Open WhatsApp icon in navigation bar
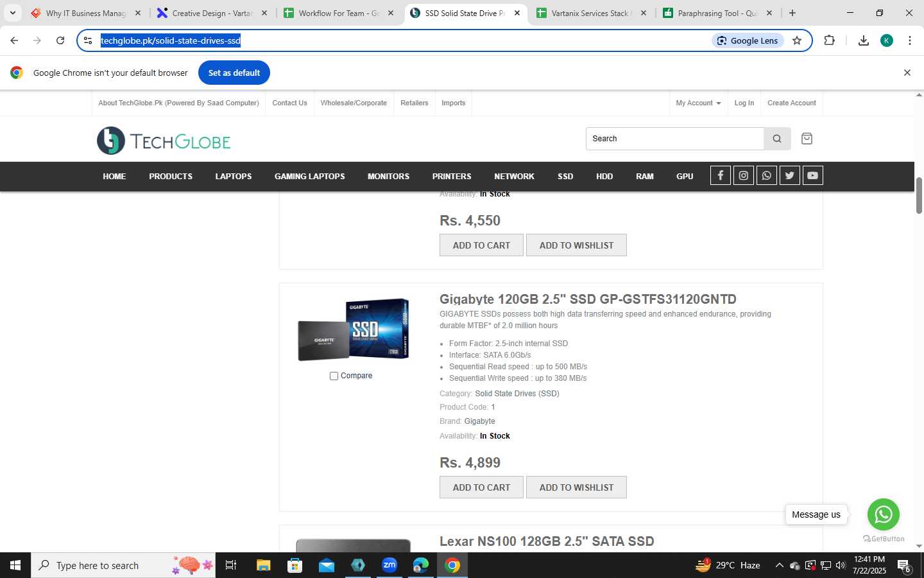 tap(767, 175)
